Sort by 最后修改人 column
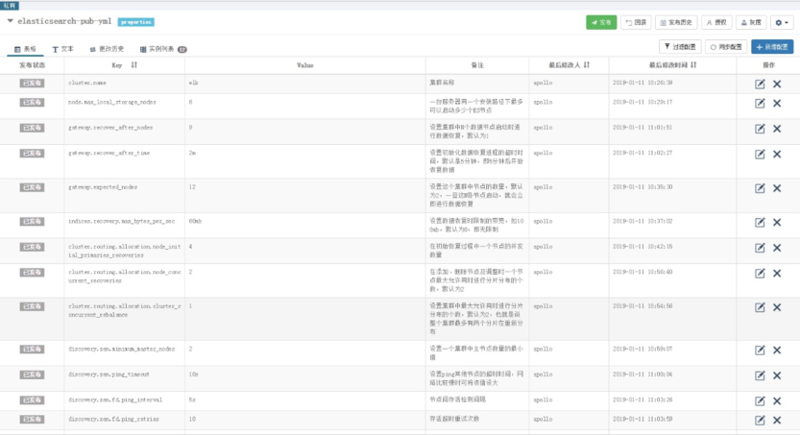800x435 pixels. pos(587,65)
